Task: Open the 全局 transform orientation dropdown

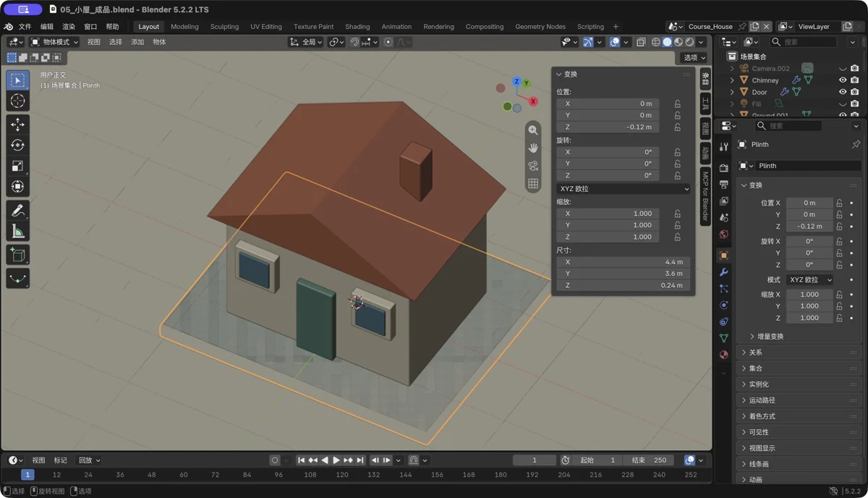Action: pos(306,42)
